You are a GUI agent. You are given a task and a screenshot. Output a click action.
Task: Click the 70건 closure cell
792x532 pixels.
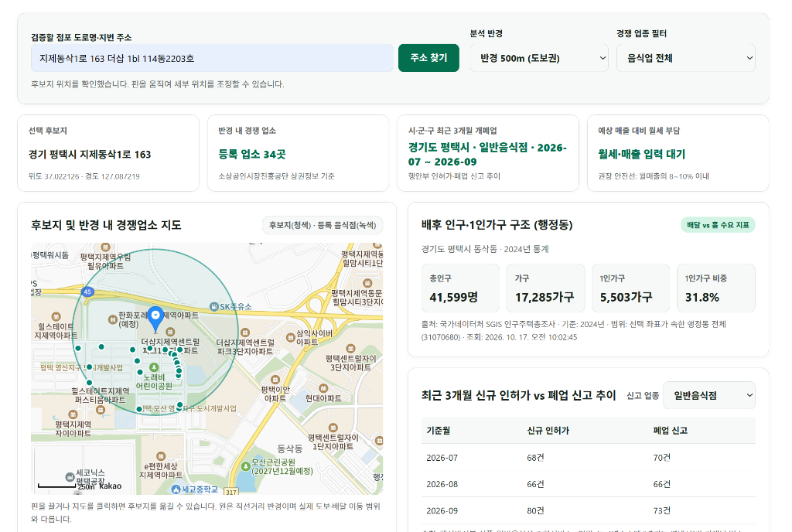tap(662, 458)
